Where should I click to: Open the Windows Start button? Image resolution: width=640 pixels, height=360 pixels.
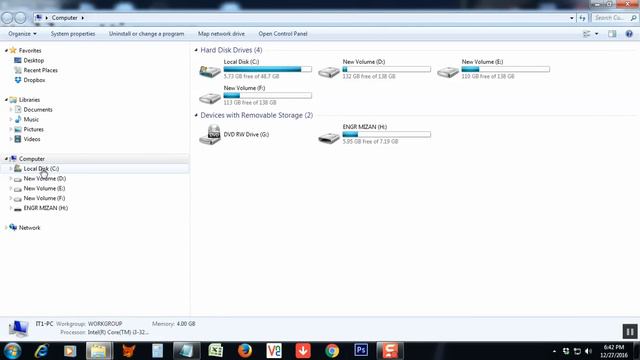click(12, 351)
